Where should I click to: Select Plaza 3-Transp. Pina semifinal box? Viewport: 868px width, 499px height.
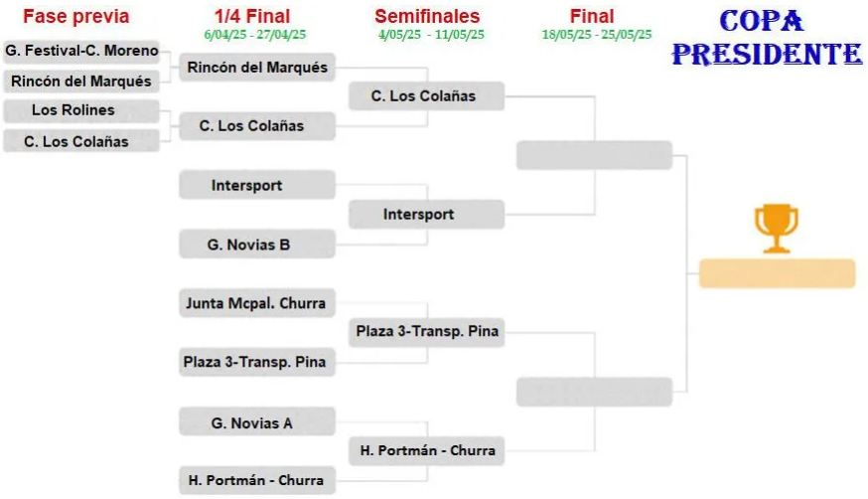[426, 332]
